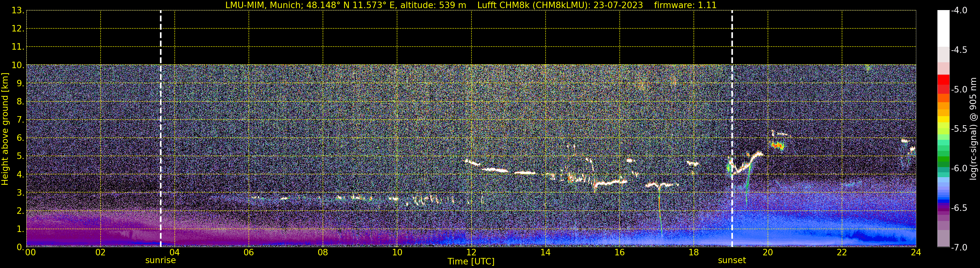Click the y-axis tick label '10.'
Viewport: 980px width, 268px height.
(18, 65)
